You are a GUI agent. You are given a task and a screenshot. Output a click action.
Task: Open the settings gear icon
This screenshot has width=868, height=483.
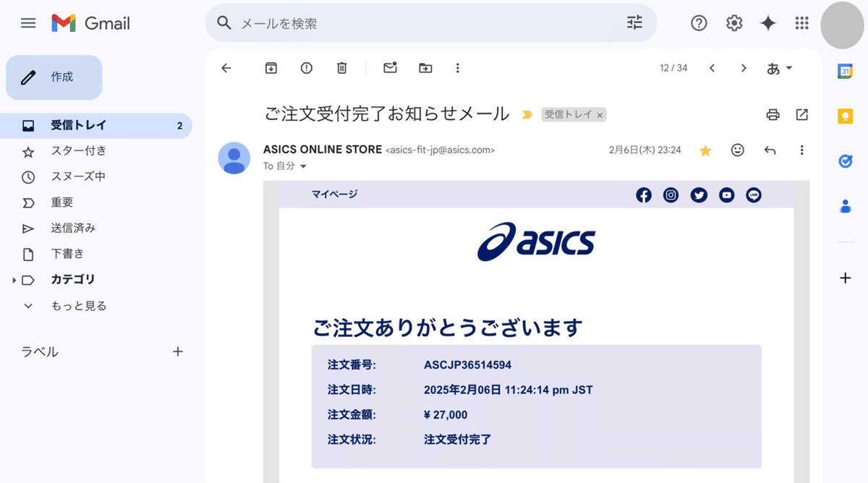(x=734, y=23)
